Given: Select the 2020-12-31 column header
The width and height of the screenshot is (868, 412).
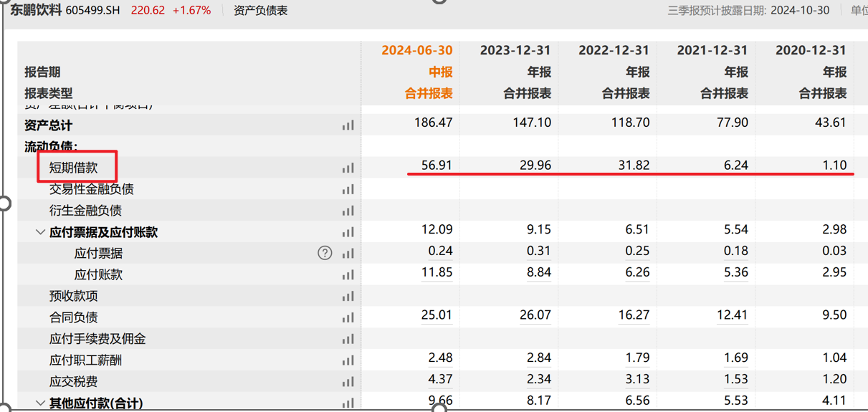Looking at the screenshot, I should pyautogui.click(x=810, y=50).
